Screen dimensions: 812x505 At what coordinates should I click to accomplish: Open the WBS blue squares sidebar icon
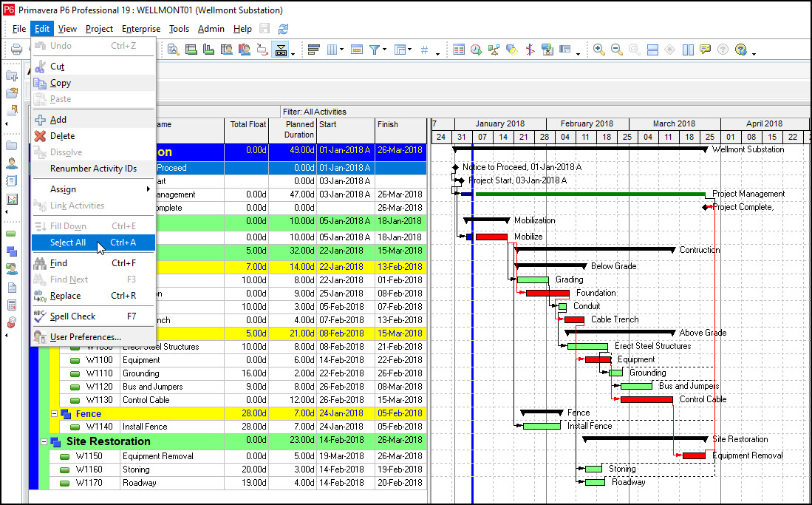(x=11, y=251)
